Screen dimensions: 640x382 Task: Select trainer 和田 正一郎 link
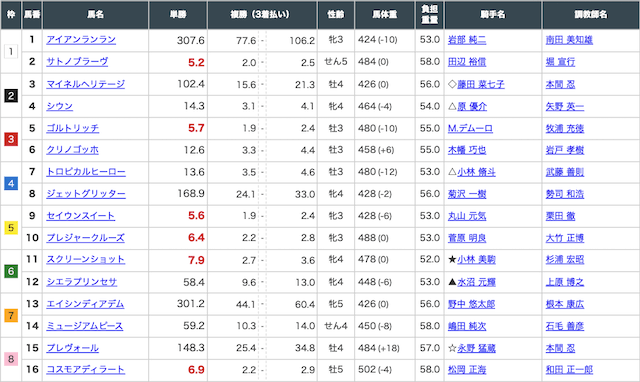[569, 370]
